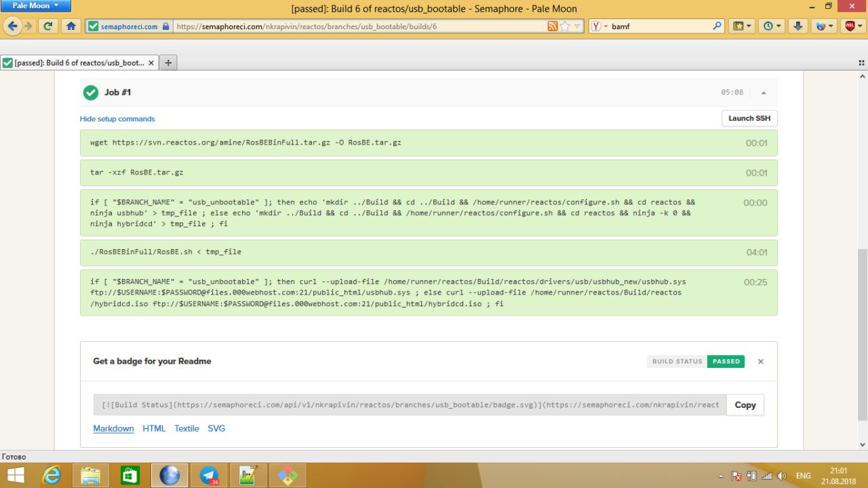
Task: Open the notepad editor taskbar icon
Action: pos(248,475)
